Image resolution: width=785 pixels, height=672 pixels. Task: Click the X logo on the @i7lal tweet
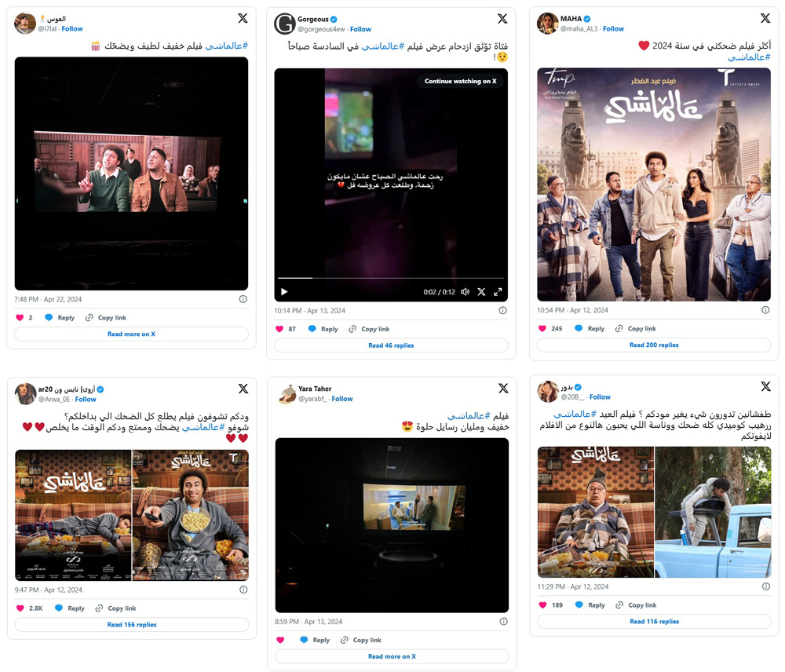pyautogui.click(x=243, y=19)
